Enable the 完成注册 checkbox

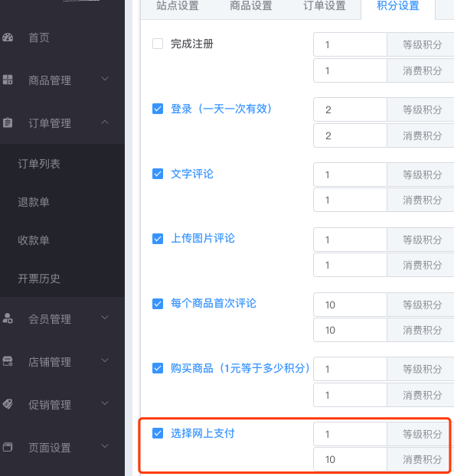(x=158, y=44)
